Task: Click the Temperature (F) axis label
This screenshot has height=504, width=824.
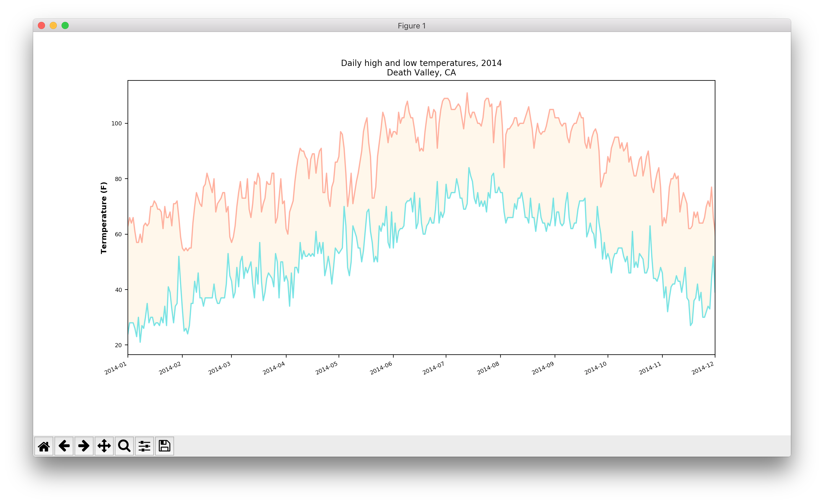Action: 104,218
